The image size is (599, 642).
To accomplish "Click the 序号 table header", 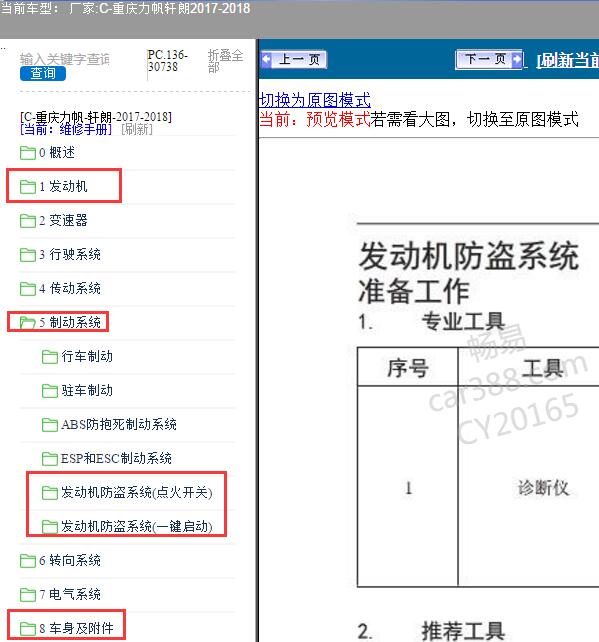I will (408, 367).
